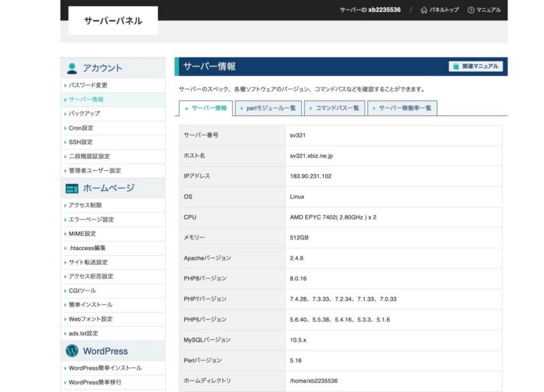Click the サーバーパネル logo
Image resolution: width=544 pixels, height=392 pixels.
tap(113, 21)
